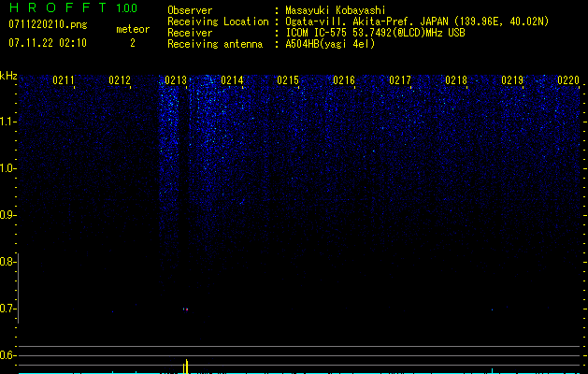
Task: Click the version number 1.0.0
Action: pyautogui.click(x=127, y=8)
